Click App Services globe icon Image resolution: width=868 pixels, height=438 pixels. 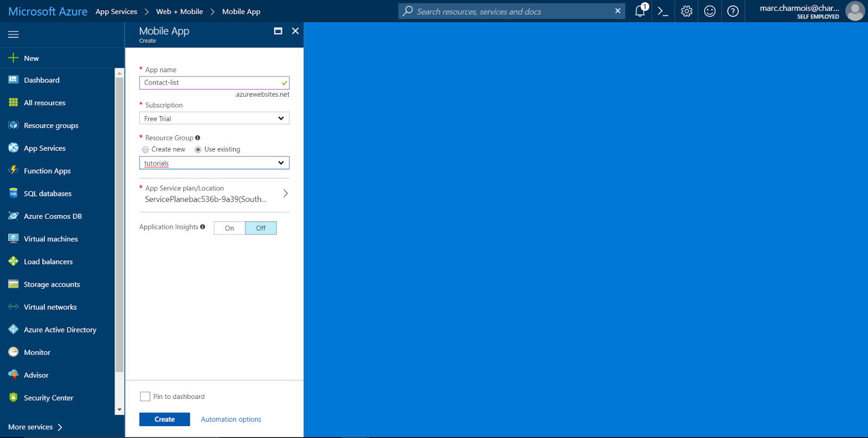[x=14, y=148]
